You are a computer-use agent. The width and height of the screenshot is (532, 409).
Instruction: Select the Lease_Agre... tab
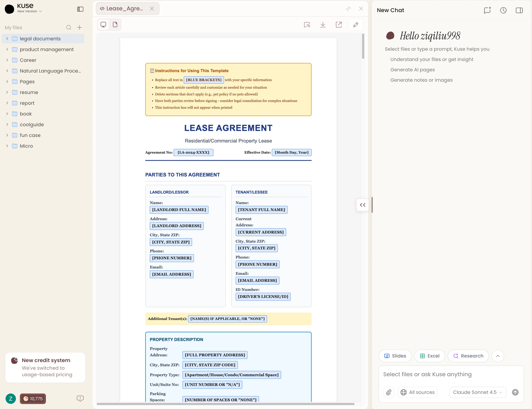click(128, 9)
